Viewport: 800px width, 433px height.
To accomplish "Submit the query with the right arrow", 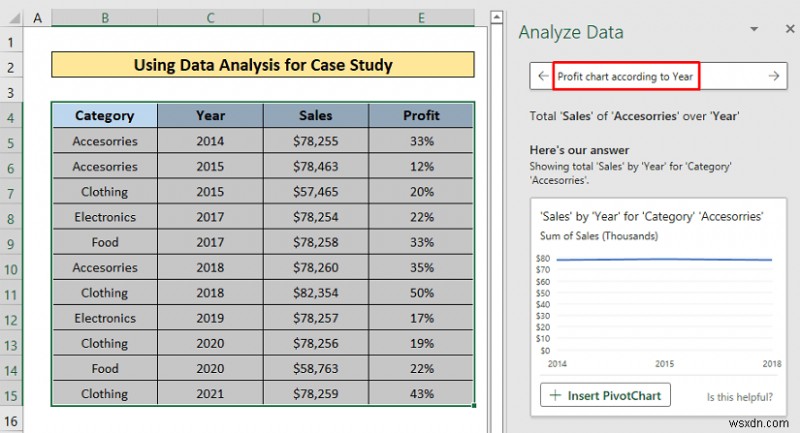I will 773,76.
